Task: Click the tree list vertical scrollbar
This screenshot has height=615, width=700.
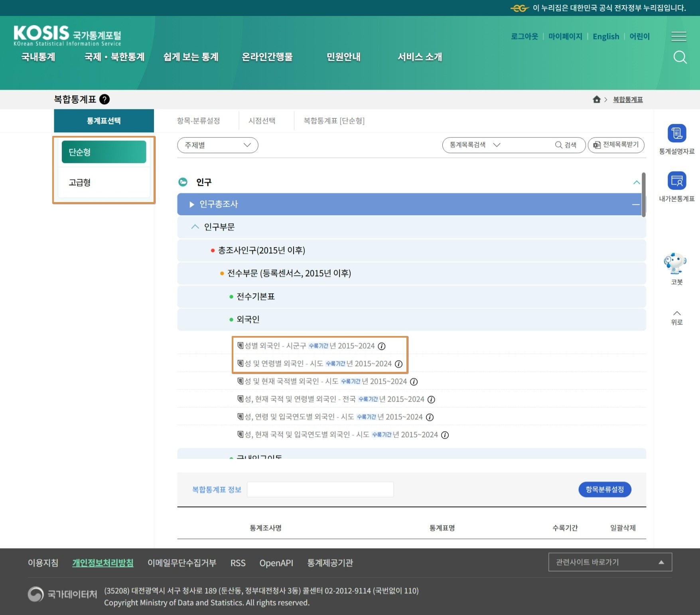Action: click(x=643, y=195)
